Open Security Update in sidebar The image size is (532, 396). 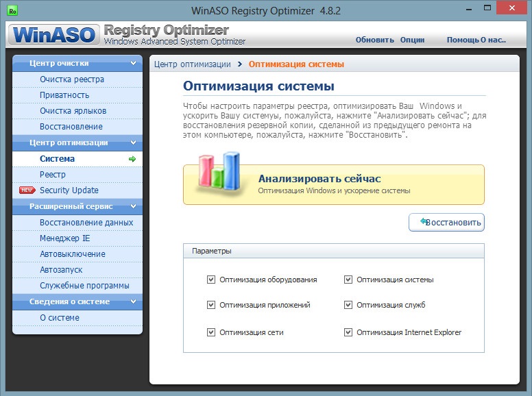tap(77, 190)
